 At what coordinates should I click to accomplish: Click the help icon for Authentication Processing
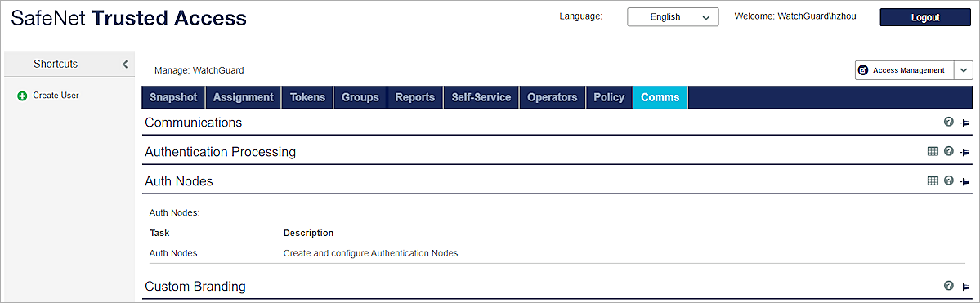click(x=948, y=151)
